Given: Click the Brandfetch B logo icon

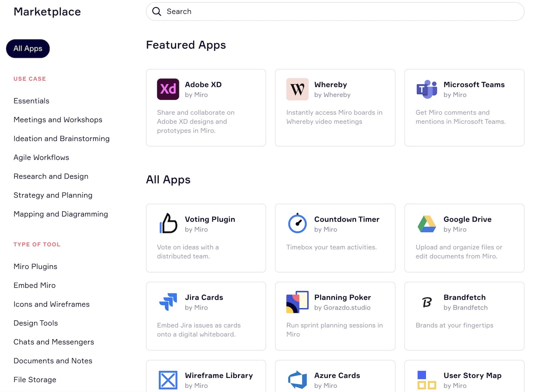Looking at the screenshot, I should point(427,302).
